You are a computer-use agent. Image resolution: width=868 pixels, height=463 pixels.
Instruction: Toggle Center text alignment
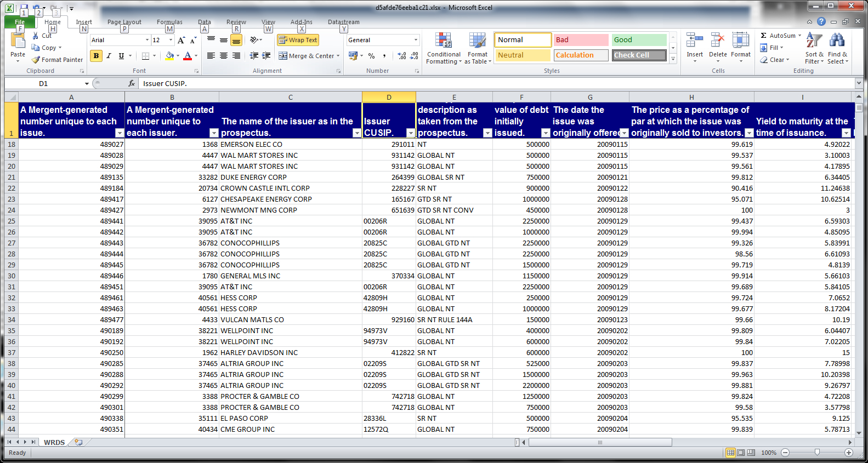pos(224,56)
